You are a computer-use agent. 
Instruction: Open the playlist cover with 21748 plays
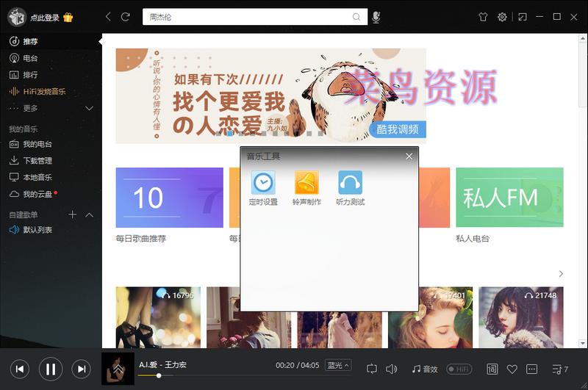point(521,318)
